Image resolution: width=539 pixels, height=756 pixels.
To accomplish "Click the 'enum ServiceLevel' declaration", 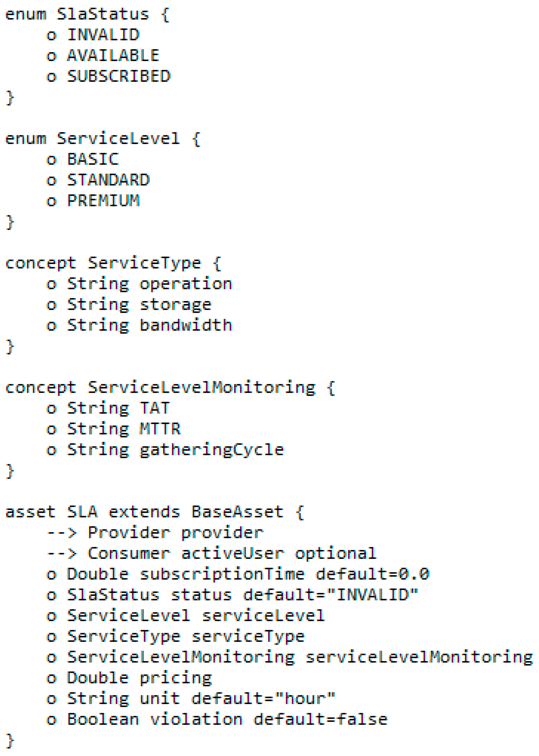I will (103, 139).
